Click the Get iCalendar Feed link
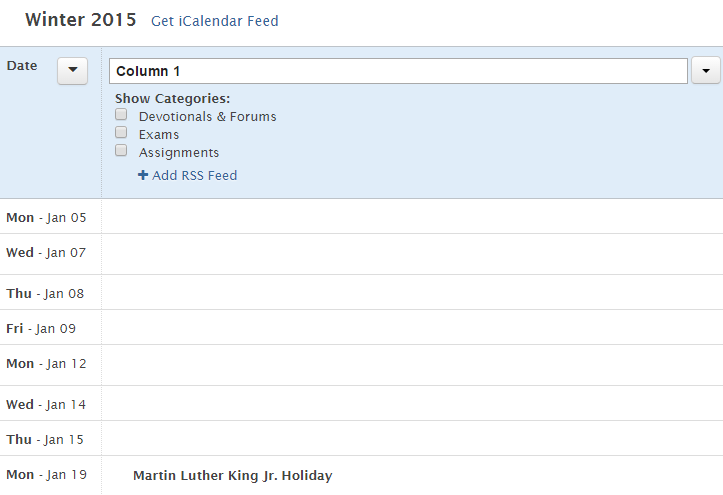 point(214,21)
